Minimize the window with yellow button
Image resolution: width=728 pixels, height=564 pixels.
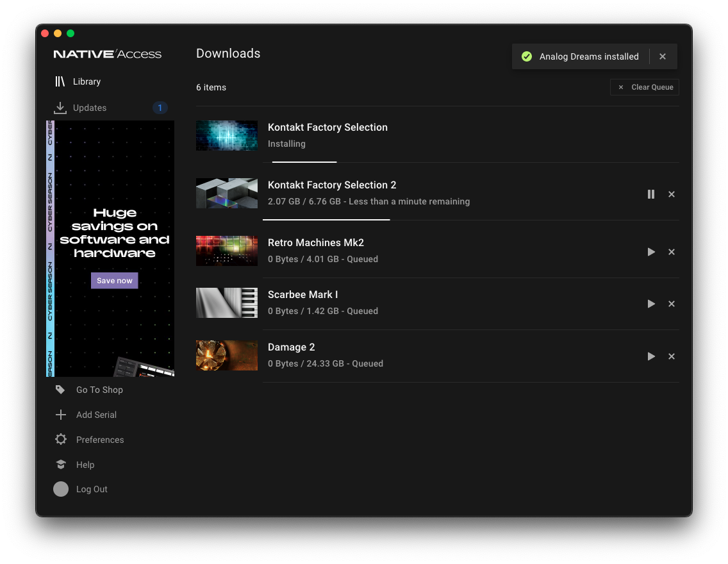58,33
